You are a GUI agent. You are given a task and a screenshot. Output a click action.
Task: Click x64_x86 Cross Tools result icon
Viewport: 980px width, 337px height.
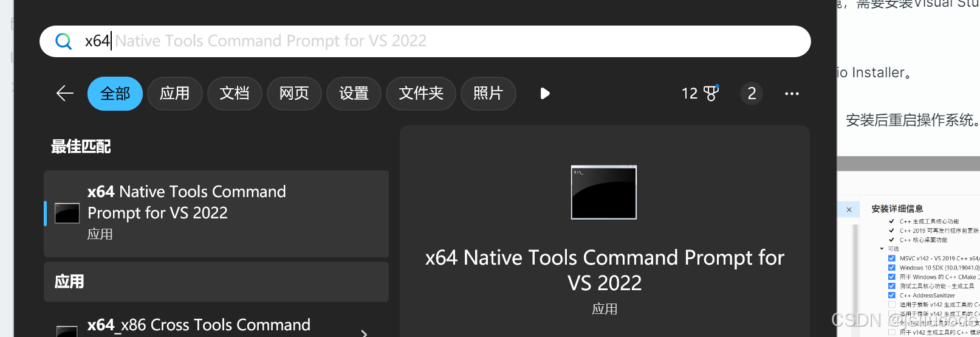[67, 332]
